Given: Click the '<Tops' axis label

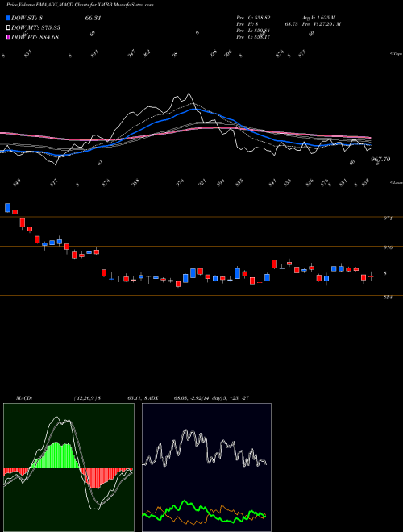Looking at the screenshot, I should [396, 54].
